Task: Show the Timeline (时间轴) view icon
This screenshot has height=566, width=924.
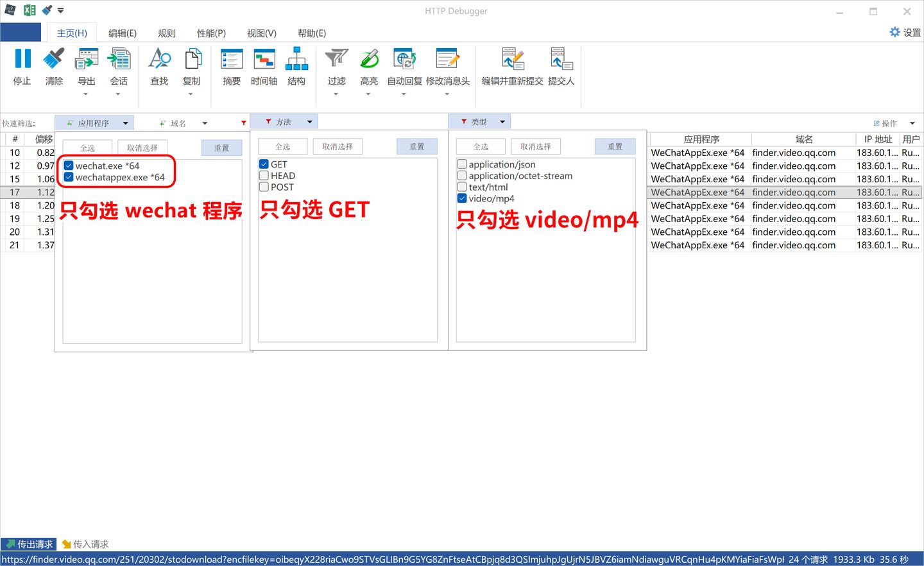Action: point(264,59)
